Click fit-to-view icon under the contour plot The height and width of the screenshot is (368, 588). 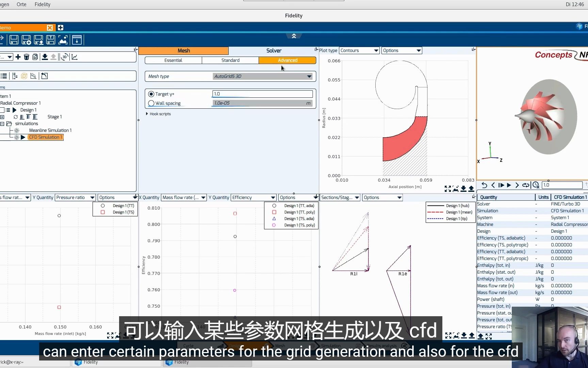coord(448,189)
